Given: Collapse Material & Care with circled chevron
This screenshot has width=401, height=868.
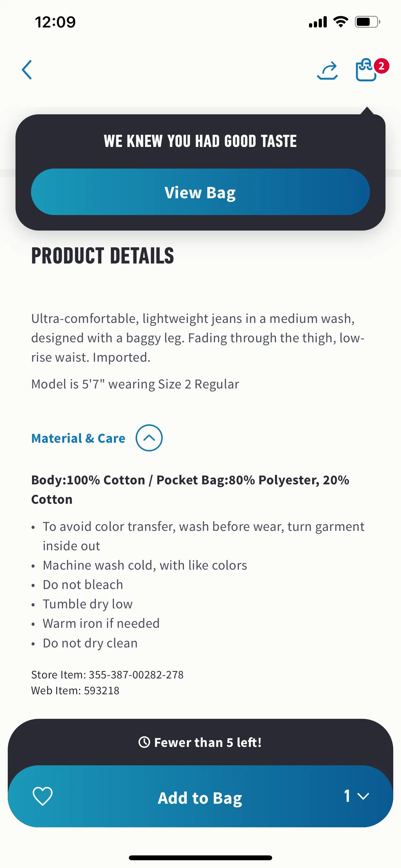Looking at the screenshot, I should 149,438.
